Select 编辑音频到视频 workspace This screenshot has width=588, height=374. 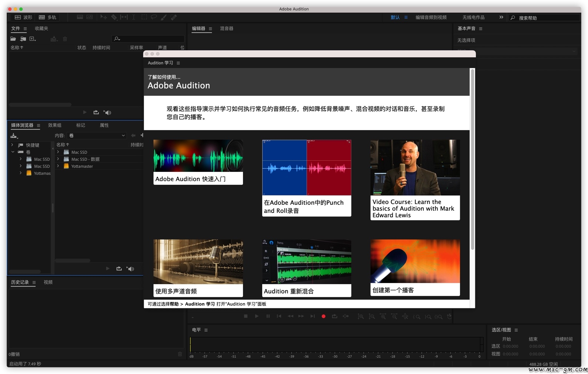431,17
